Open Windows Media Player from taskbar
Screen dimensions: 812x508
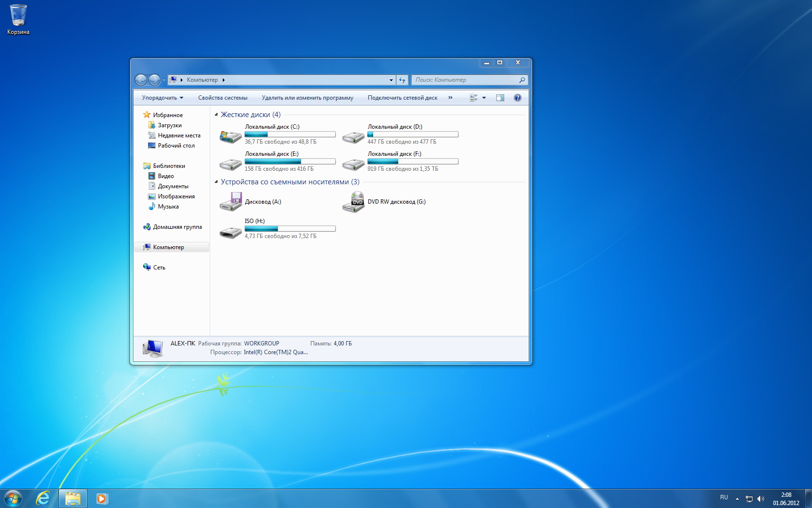[101, 498]
